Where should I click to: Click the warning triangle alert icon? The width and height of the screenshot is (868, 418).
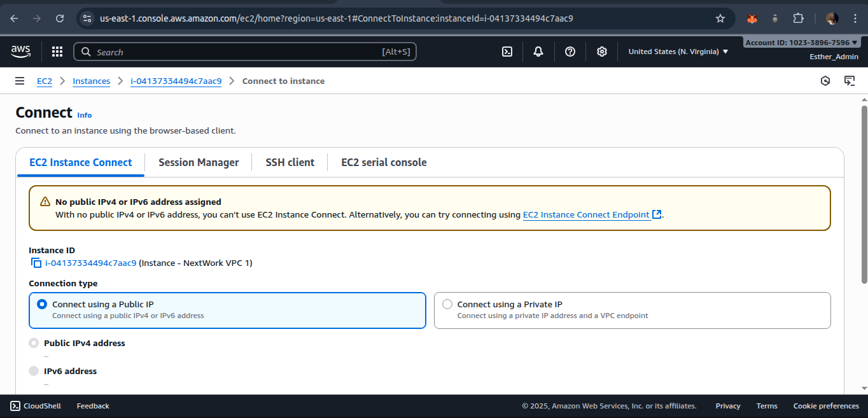click(45, 202)
